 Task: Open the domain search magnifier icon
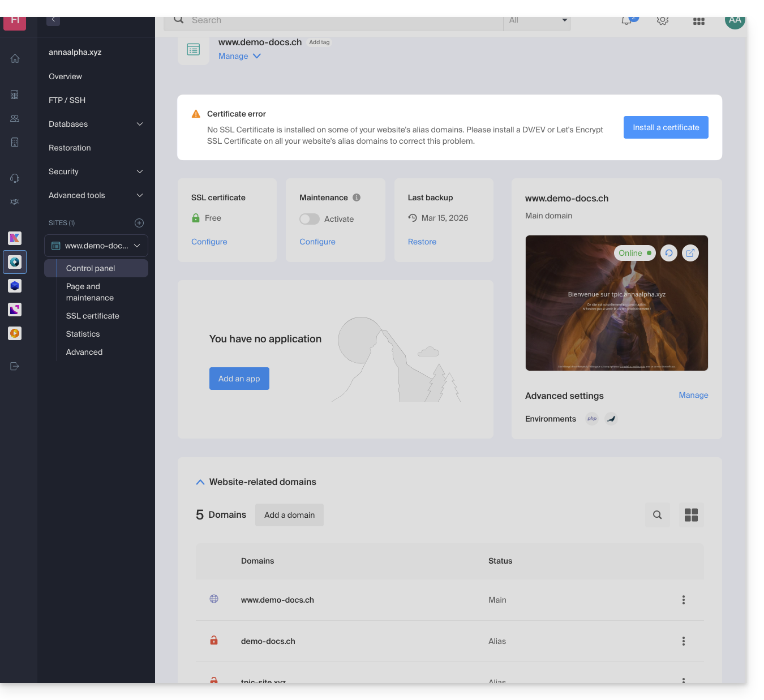[x=657, y=515]
